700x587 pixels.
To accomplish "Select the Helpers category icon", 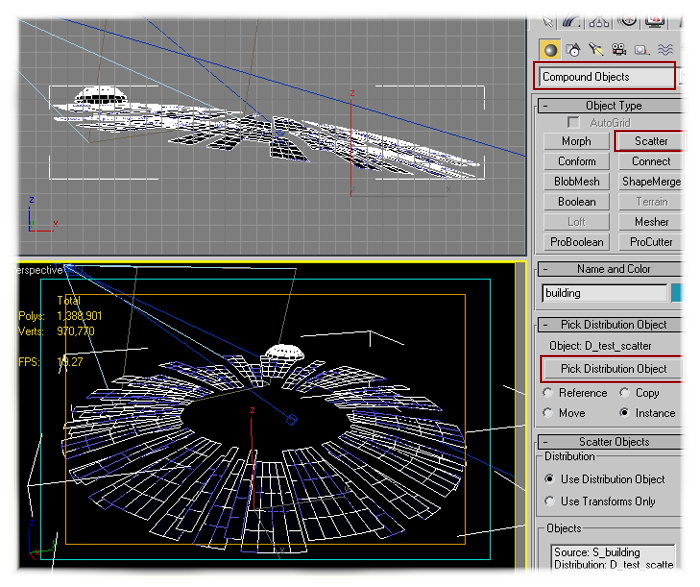I will click(642, 49).
